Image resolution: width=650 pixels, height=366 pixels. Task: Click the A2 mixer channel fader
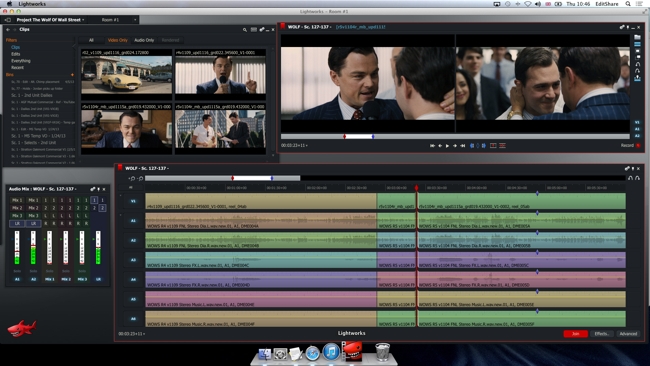(x=33, y=248)
